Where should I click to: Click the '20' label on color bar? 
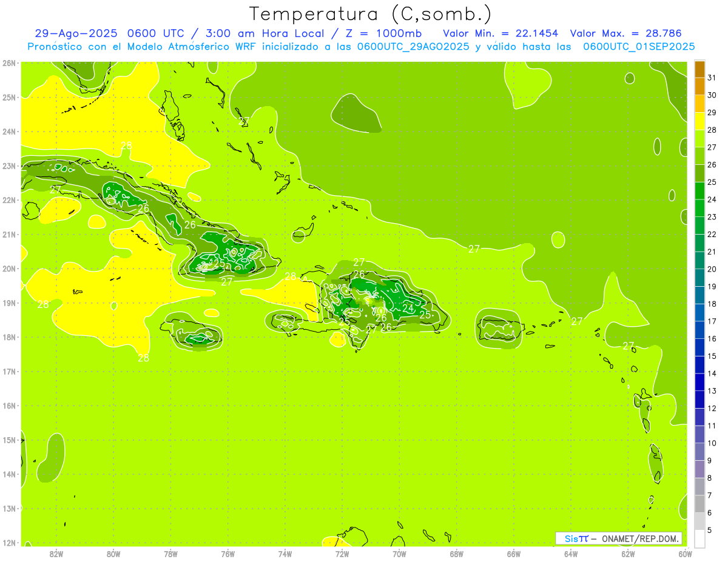(x=712, y=269)
